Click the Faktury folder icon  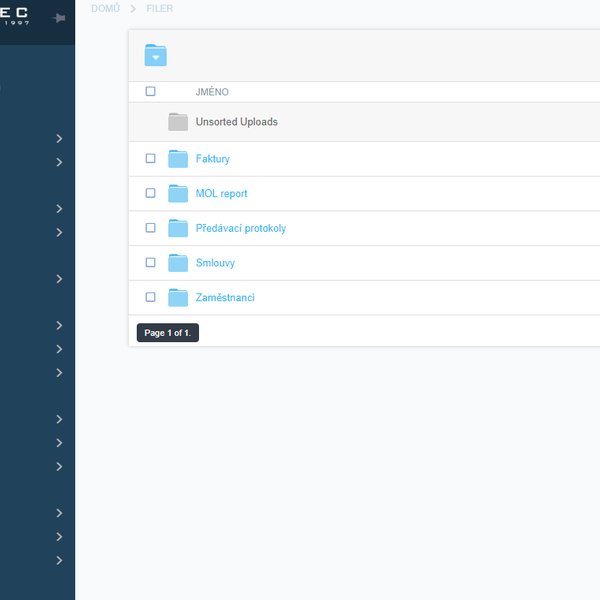178,159
